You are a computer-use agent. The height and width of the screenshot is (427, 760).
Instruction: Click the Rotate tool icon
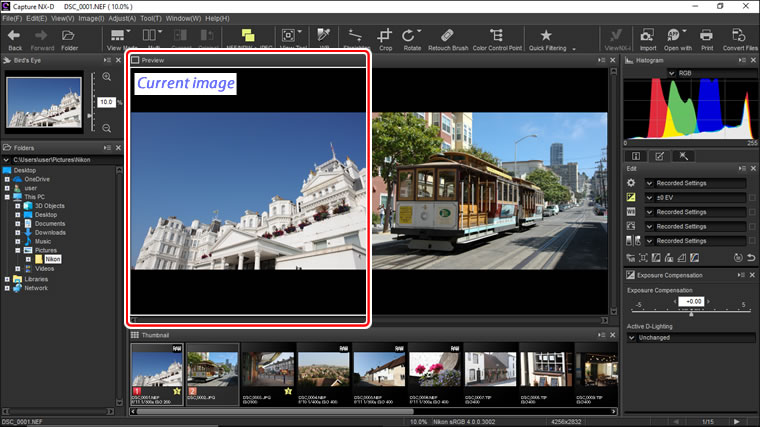click(x=408, y=35)
